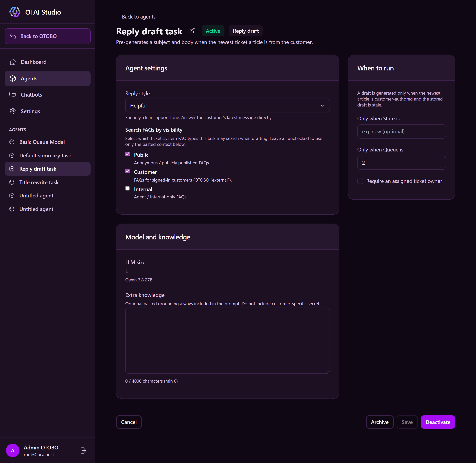Open the Default summary task agent
The height and width of the screenshot is (463, 476).
(x=47, y=156)
